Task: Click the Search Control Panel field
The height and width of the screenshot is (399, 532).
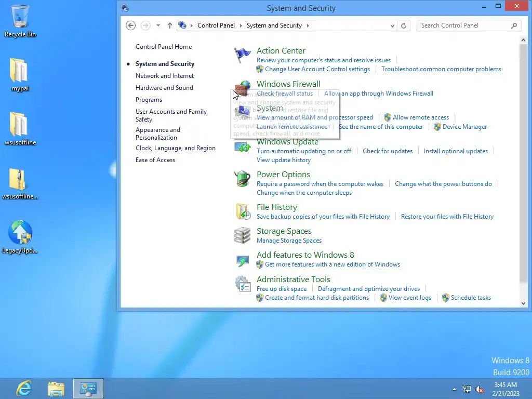Action: 469,25
